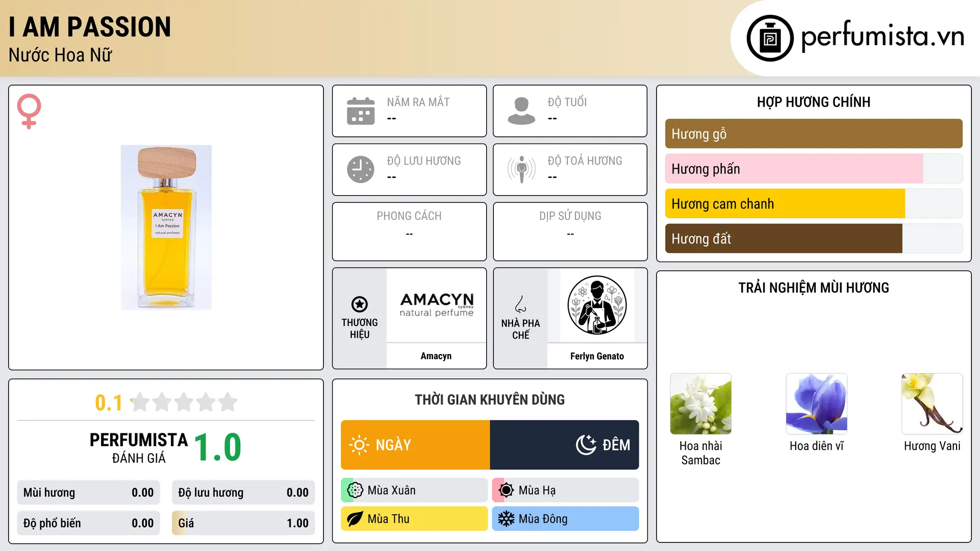Click the female gender symbol icon
The width and height of the screenshot is (980, 551).
pyautogui.click(x=29, y=111)
